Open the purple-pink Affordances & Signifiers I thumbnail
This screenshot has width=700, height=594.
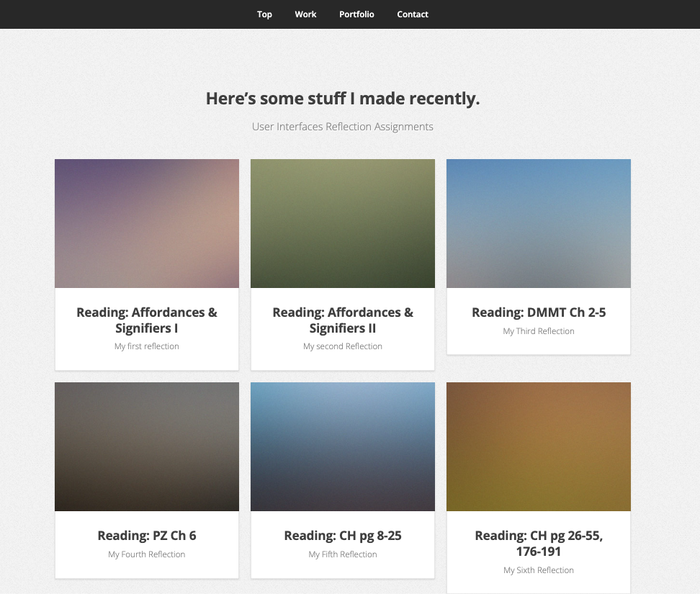pos(147,223)
